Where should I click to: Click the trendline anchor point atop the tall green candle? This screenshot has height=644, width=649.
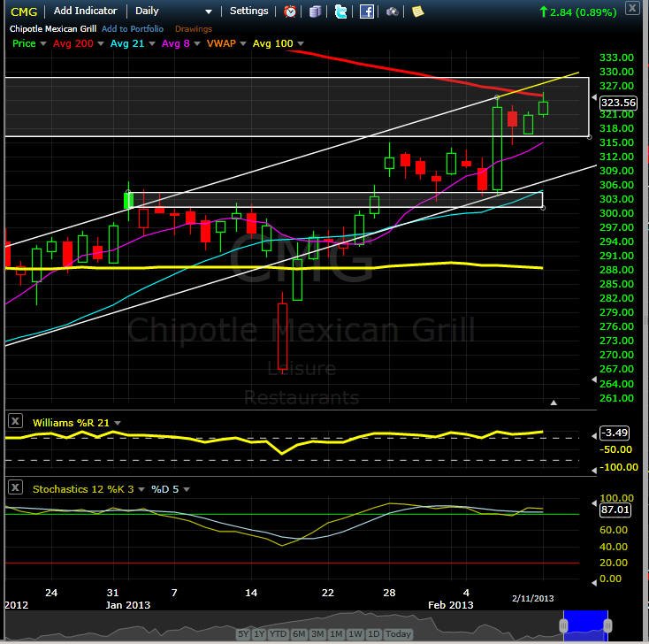497,97
